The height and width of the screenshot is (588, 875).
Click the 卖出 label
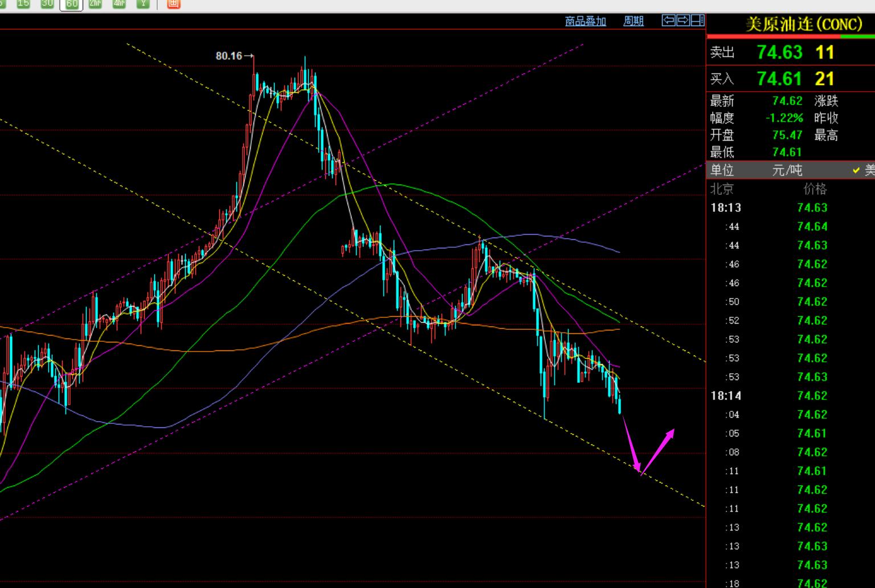pyautogui.click(x=722, y=53)
